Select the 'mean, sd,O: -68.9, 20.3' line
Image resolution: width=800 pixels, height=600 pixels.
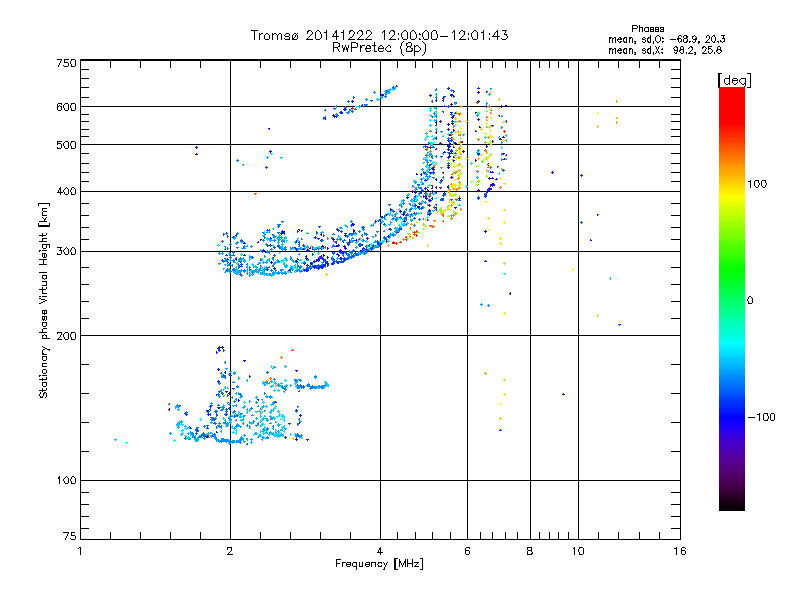[666, 39]
